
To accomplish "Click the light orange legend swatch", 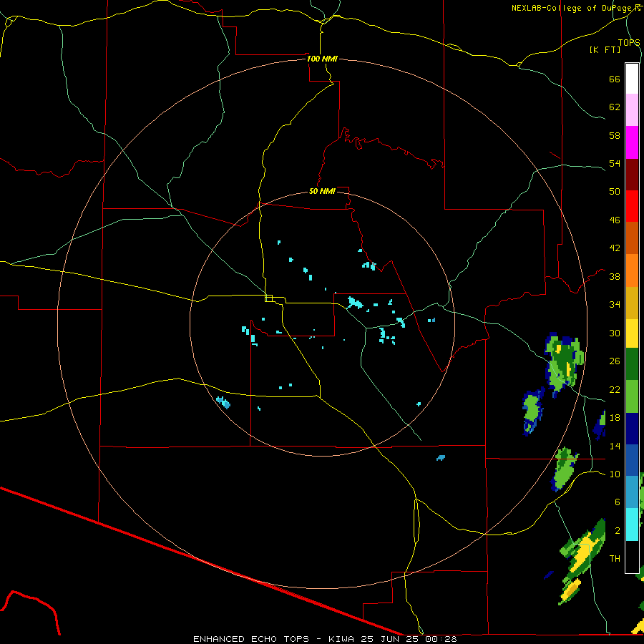I will [x=632, y=270].
